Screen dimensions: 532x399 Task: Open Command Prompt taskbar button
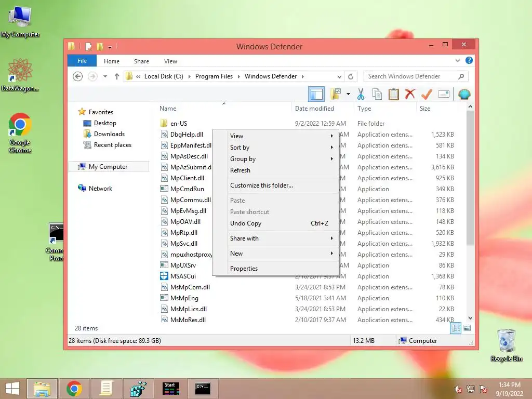tap(203, 389)
